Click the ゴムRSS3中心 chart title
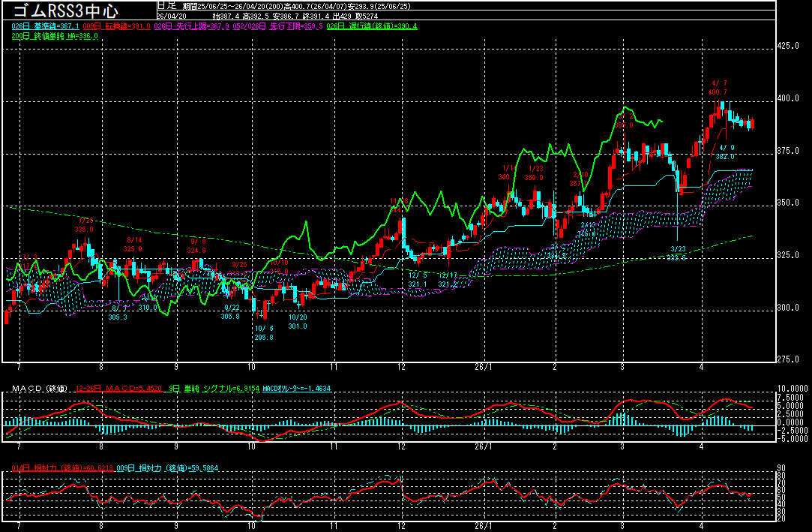 click(66, 10)
